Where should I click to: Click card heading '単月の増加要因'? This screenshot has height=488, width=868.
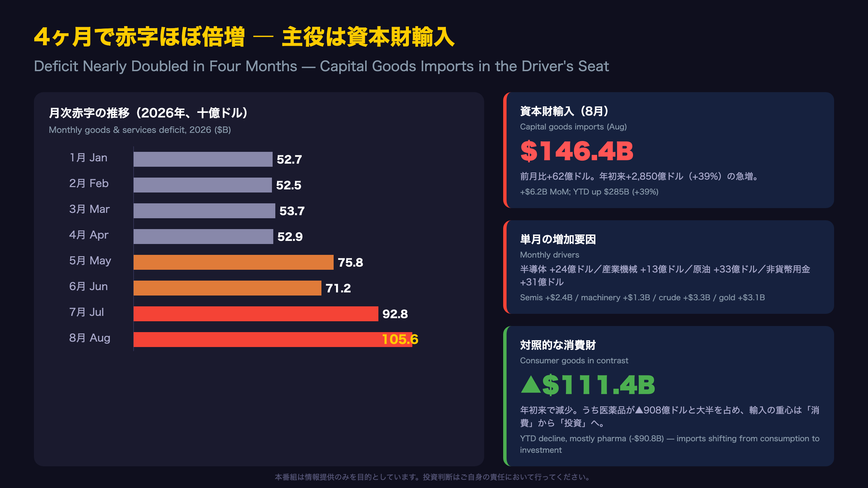[558, 239]
